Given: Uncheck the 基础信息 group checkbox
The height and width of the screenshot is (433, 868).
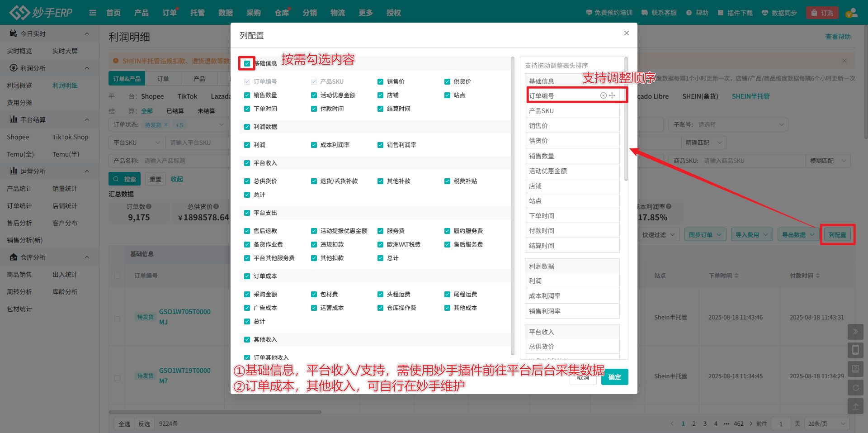Looking at the screenshot, I should pyautogui.click(x=247, y=63).
